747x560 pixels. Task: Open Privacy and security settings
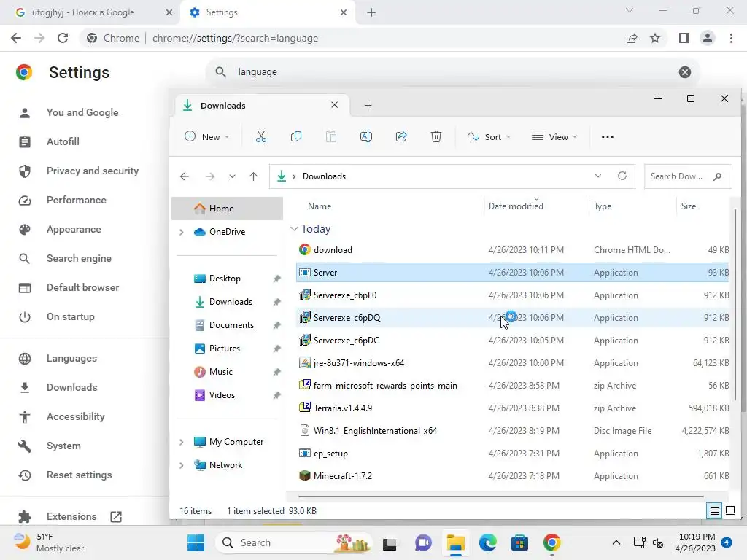click(x=93, y=171)
